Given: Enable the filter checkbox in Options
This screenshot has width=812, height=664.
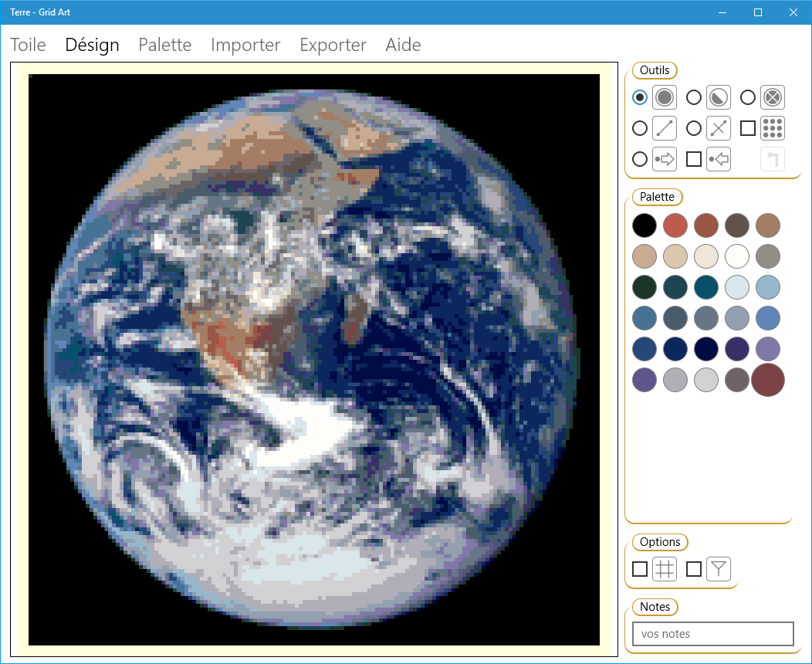Looking at the screenshot, I should point(694,569).
